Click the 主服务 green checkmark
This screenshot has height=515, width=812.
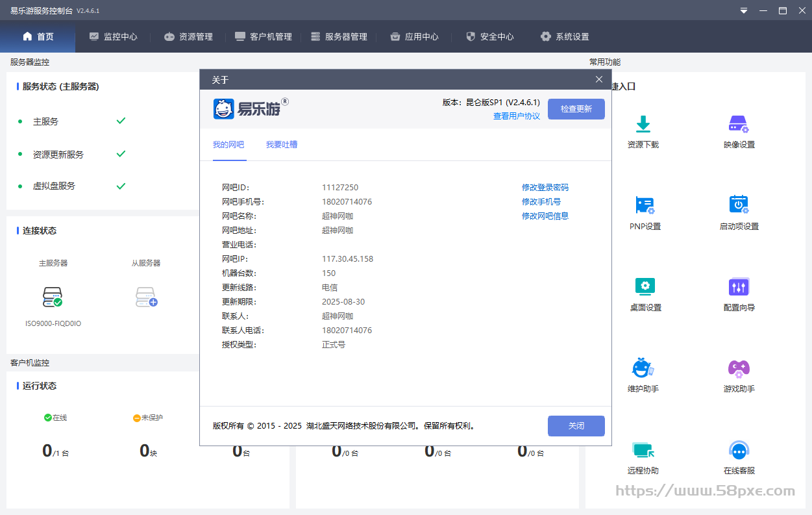121,121
